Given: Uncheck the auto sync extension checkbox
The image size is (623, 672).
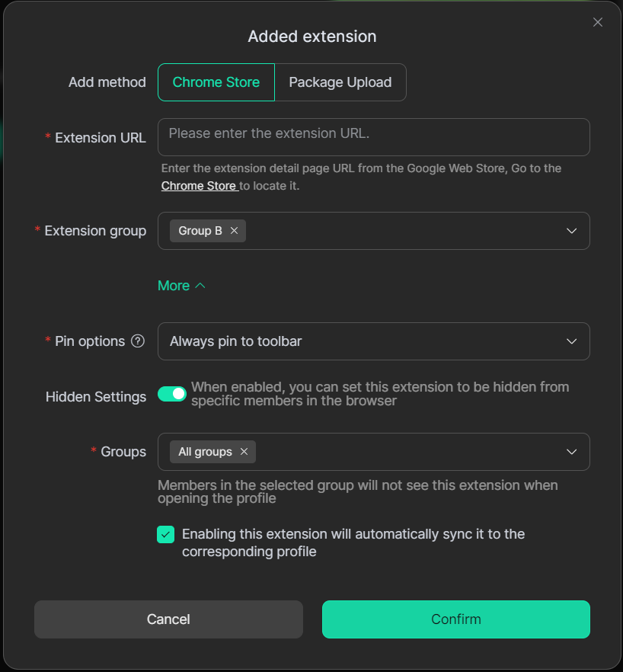Looking at the screenshot, I should click(x=166, y=535).
